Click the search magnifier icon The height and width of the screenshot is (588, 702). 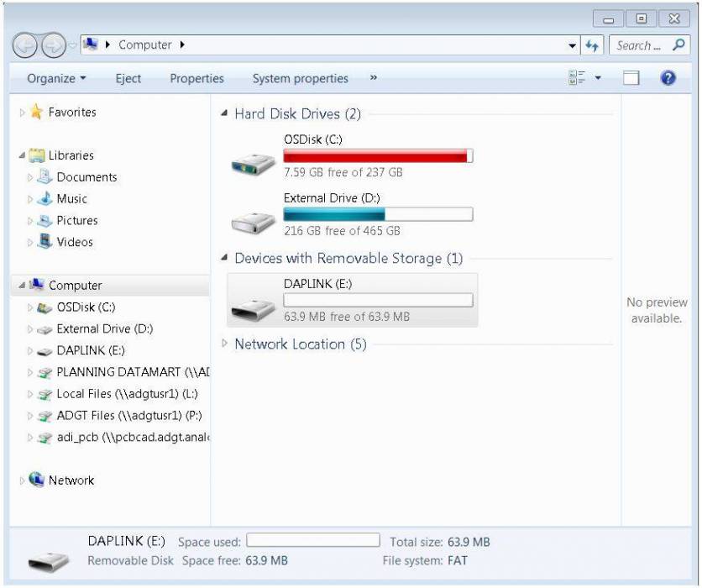[679, 45]
